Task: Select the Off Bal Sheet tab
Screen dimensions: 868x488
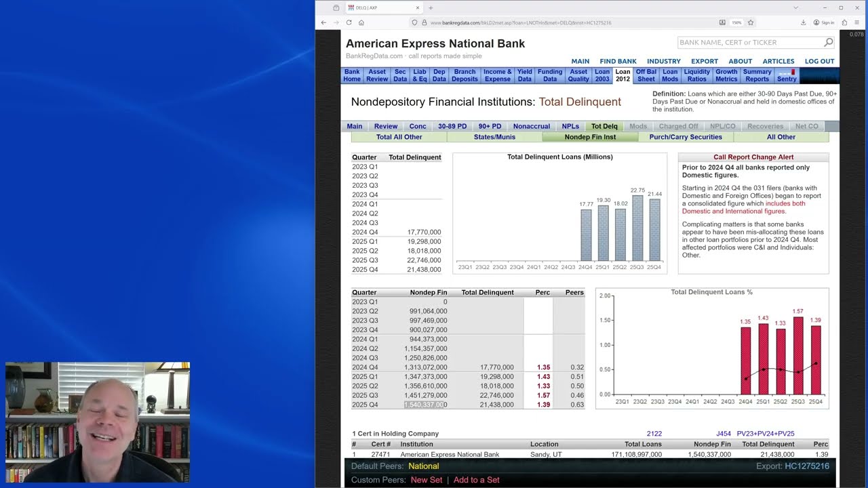Action: pos(646,75)
